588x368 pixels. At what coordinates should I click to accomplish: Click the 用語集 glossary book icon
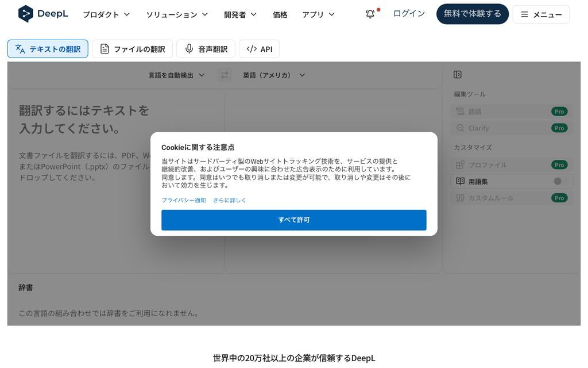coord(460,181)
